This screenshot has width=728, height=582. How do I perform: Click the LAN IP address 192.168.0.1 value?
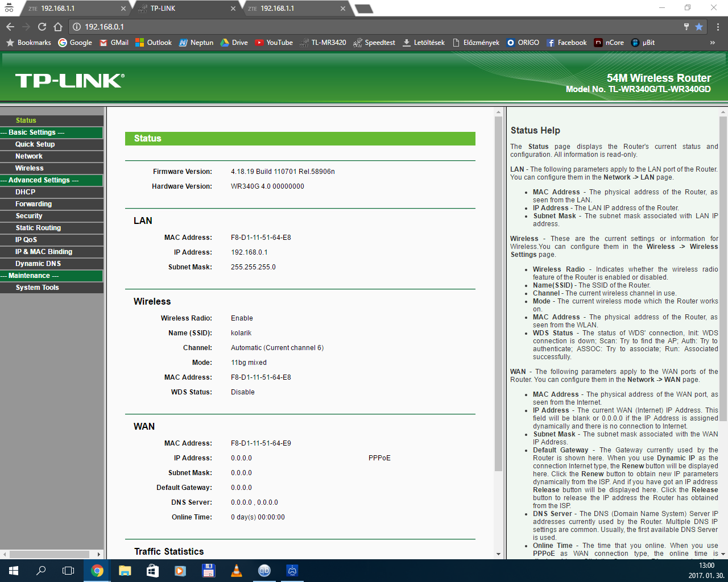click(x=249, y=252)
